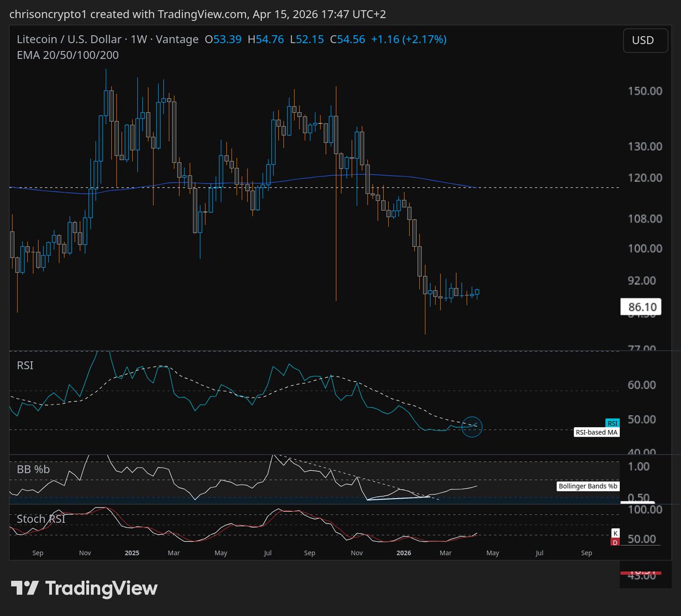Click the open value O53.39

223,39
